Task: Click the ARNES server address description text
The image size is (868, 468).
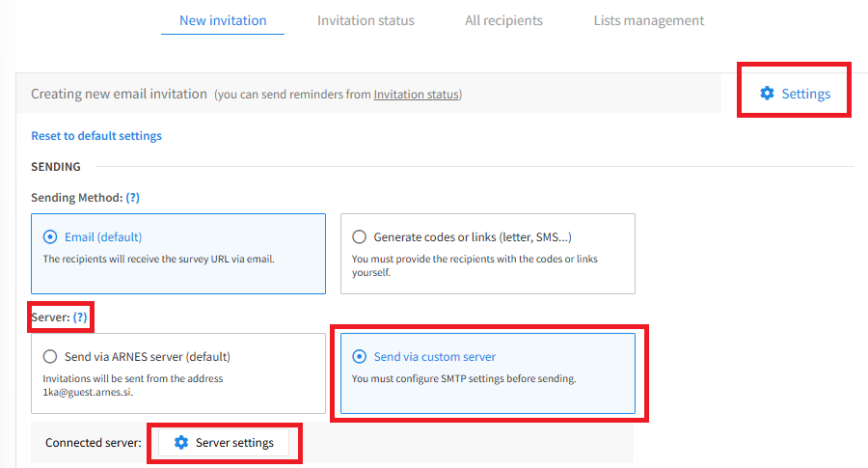Action: click(x=133, y=385)
